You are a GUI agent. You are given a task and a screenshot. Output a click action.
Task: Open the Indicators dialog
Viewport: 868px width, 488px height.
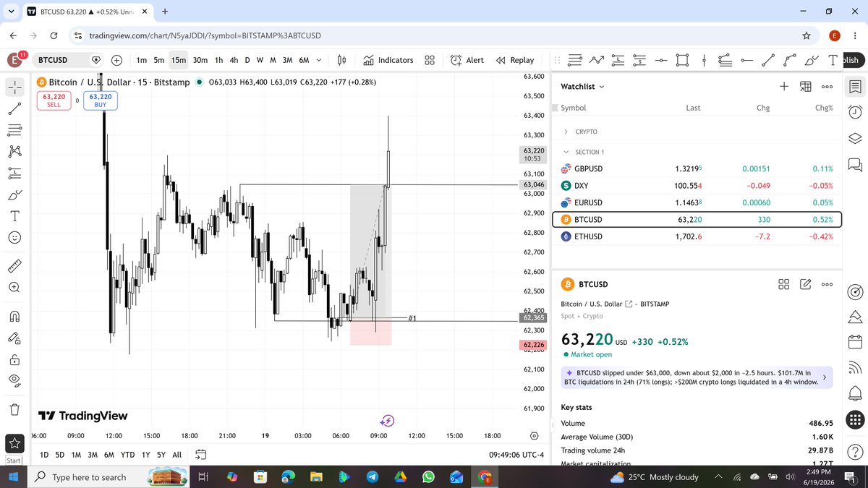(388, 60)
